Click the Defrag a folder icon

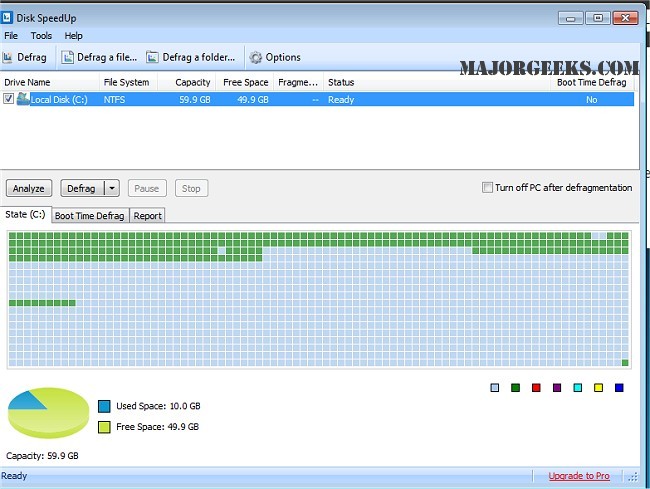click(x=153, y=57)
